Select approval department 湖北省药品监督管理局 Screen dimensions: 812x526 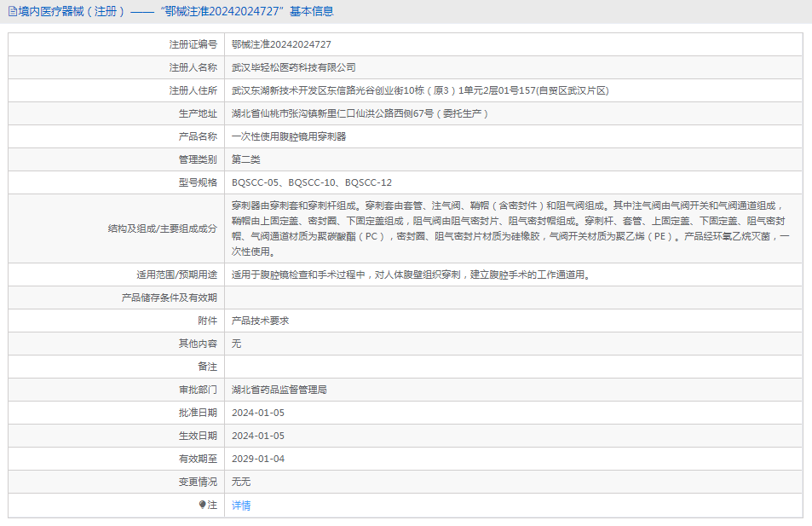click(x=279, y=390)
